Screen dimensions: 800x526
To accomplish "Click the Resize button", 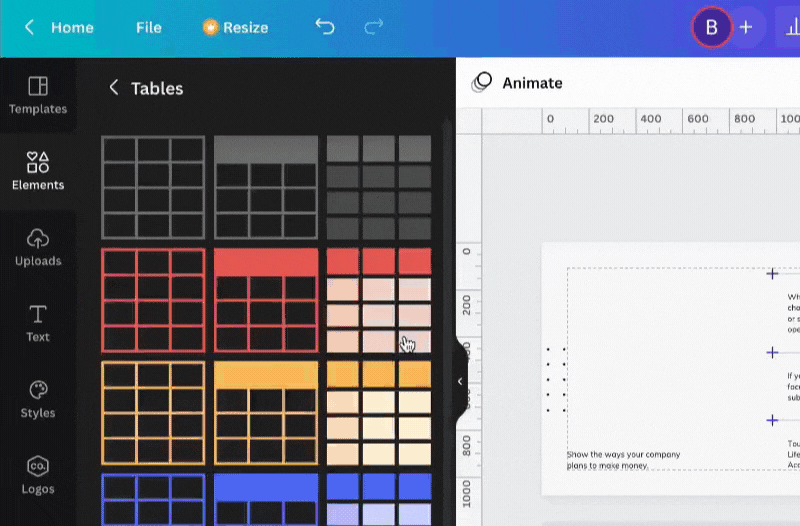I will click(235, 27).
